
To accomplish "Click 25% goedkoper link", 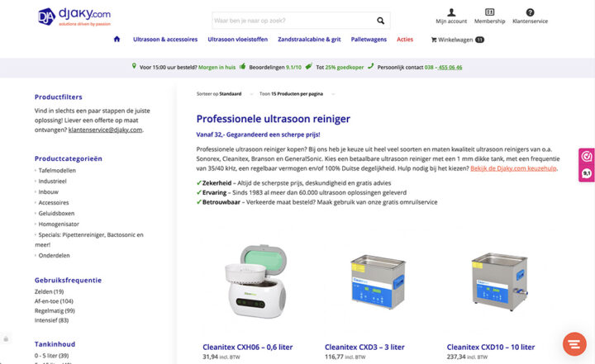I will tap(344, 67).
